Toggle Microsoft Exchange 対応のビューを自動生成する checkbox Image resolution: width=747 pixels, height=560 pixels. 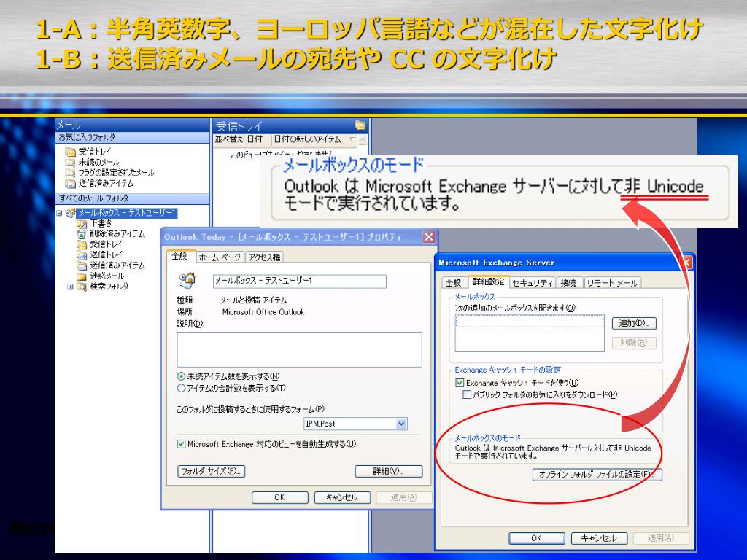click(x=181, y=444)
